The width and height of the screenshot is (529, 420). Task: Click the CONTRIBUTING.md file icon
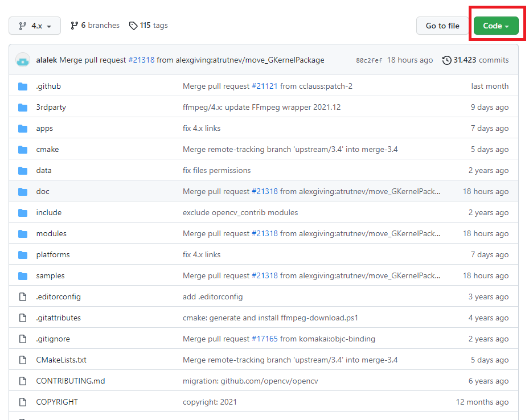(x=23, y=381)
